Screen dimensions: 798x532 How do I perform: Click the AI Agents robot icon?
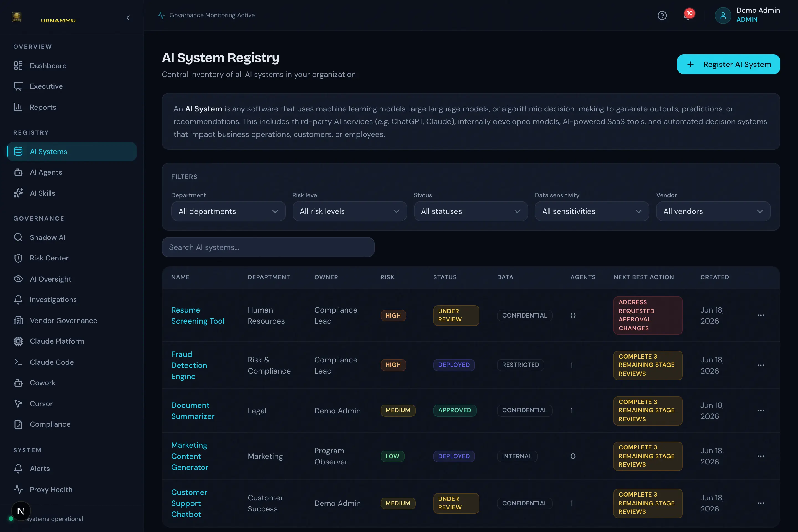18,172
